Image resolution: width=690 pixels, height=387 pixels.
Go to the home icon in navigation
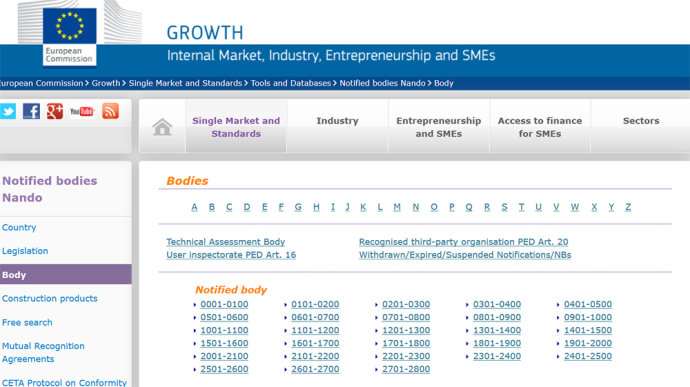162,127
